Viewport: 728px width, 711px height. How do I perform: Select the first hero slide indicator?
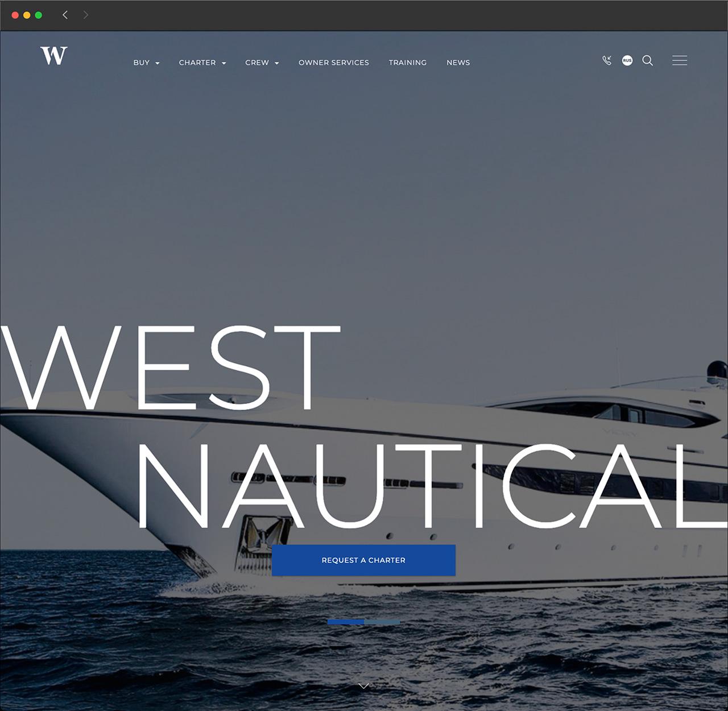[x=346, y=622]
